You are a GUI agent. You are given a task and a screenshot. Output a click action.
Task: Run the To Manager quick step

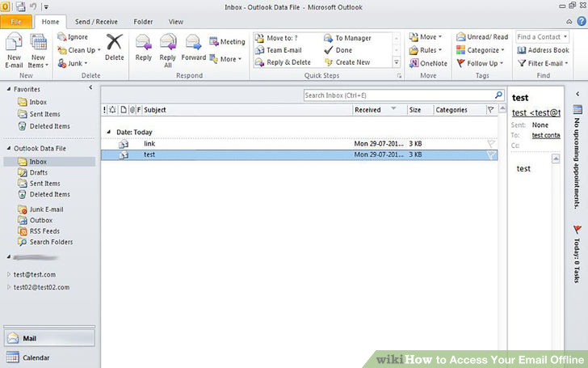click(347, 38)
